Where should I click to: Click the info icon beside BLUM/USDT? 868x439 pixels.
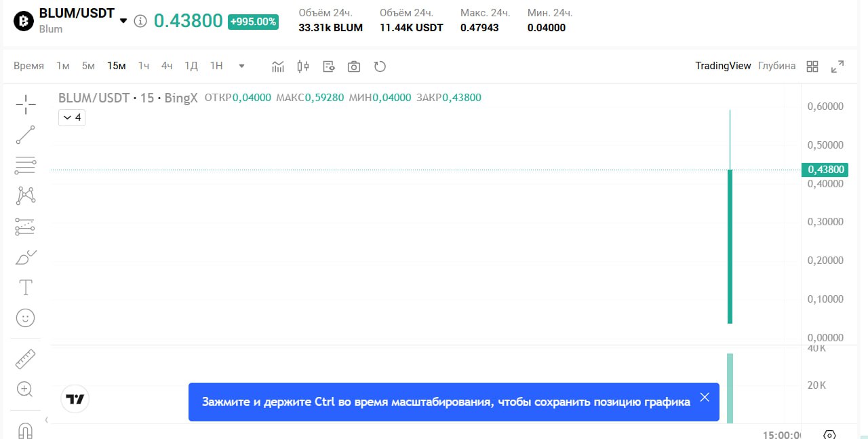coord(140,21)
